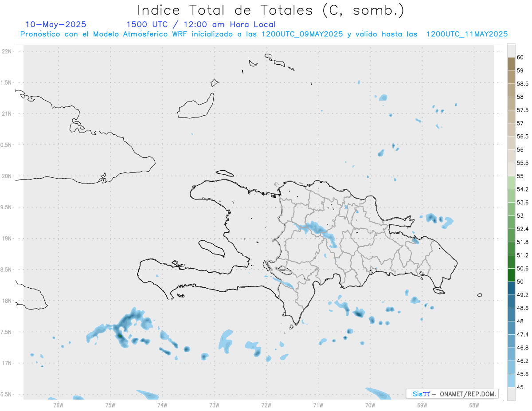Click the '1500 UTC / 12:00 am Hora Local' label
Image resolution: width=532 pixels, height=411 pixels.
(201, 25)
